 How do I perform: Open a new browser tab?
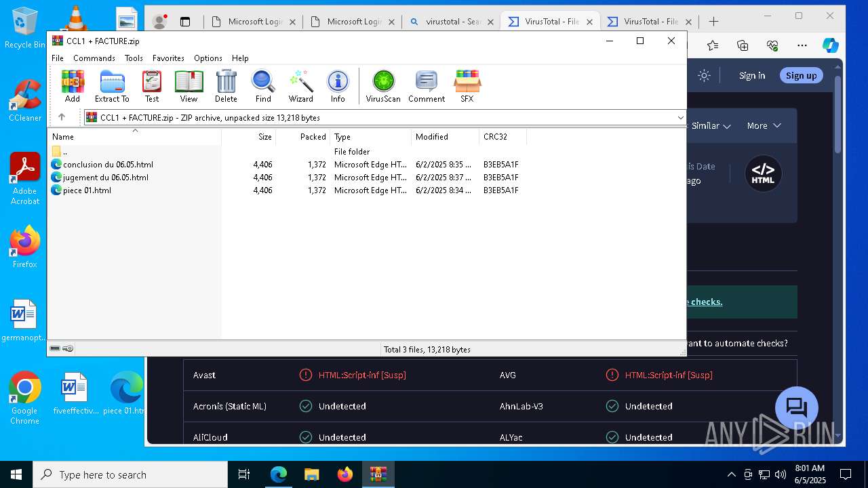point(713,22)
